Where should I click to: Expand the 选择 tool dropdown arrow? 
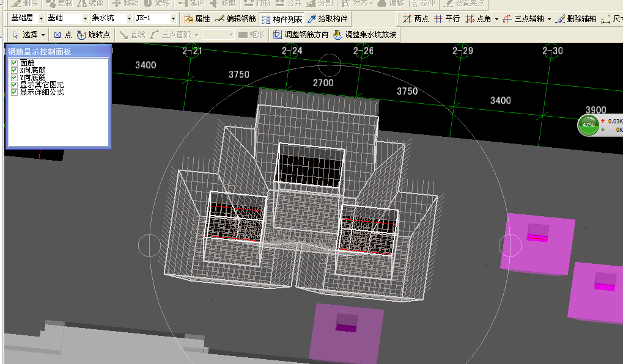(43, 35)
